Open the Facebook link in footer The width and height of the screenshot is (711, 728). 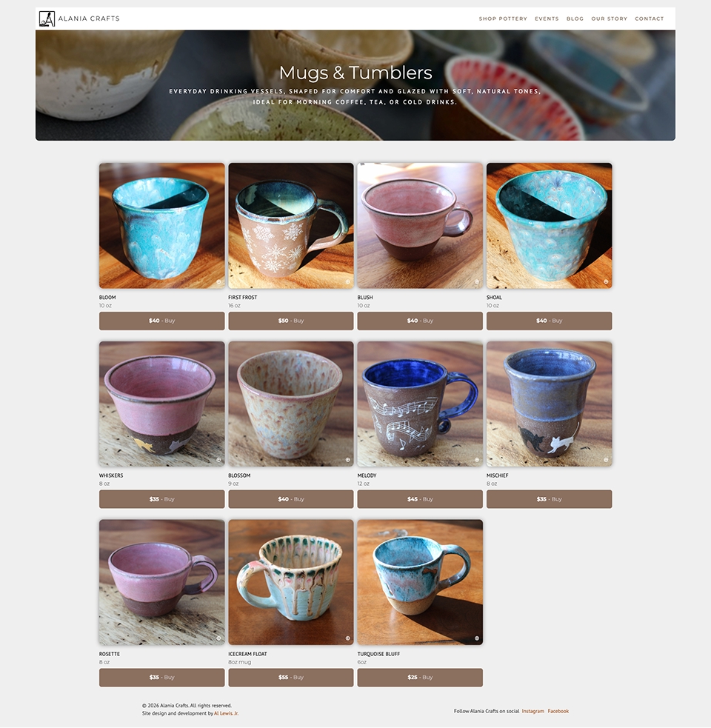[x=558, y=711]
